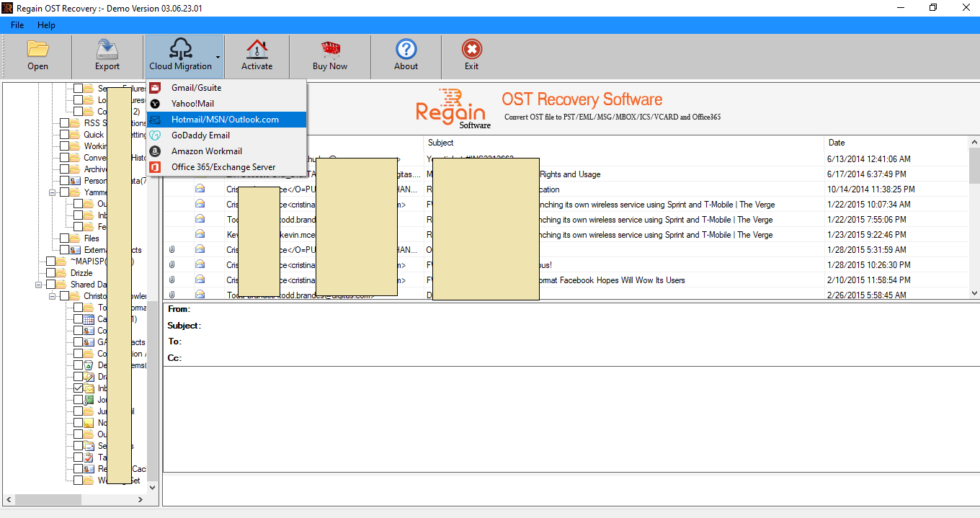980x518 pixels.
Task: Collapse the Yammer tree node
Action: click(53, 192)
